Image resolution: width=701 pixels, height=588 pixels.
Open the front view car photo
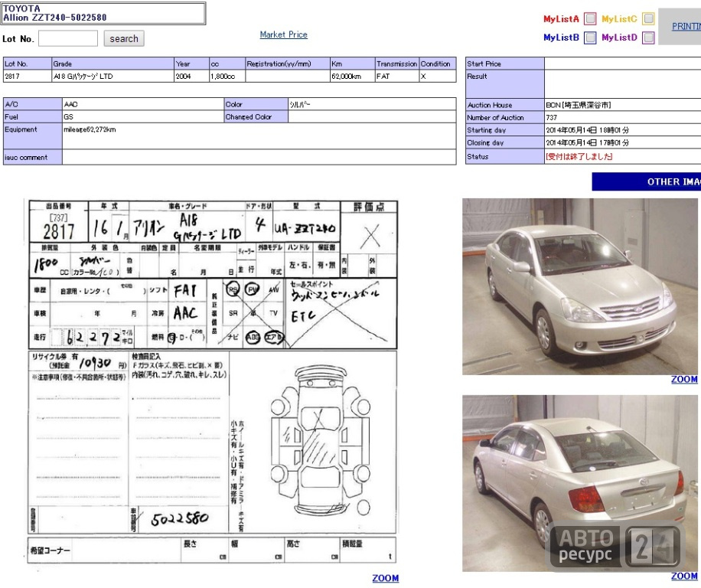tap(580, 286)
